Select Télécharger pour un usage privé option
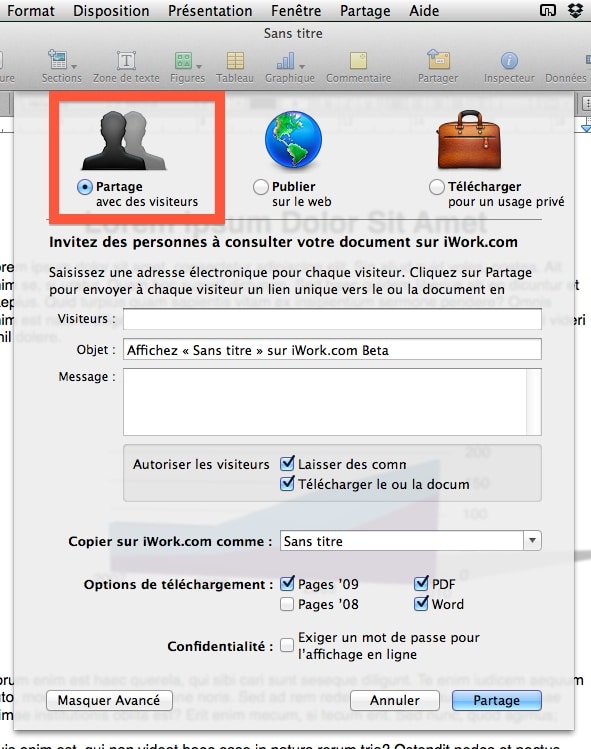The height and width of the screenshot is (749, 591). click(x=437, y=187)
